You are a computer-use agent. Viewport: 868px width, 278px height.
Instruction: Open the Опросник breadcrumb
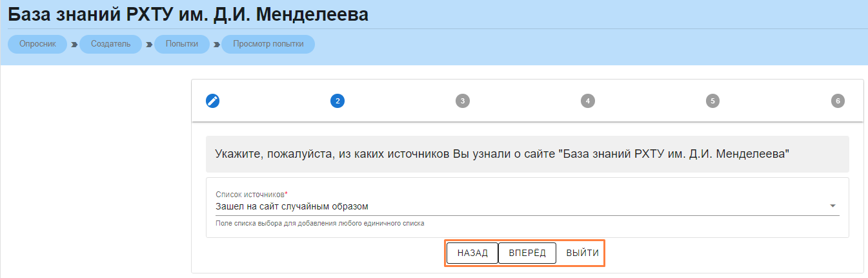click(x=38, y=44)
